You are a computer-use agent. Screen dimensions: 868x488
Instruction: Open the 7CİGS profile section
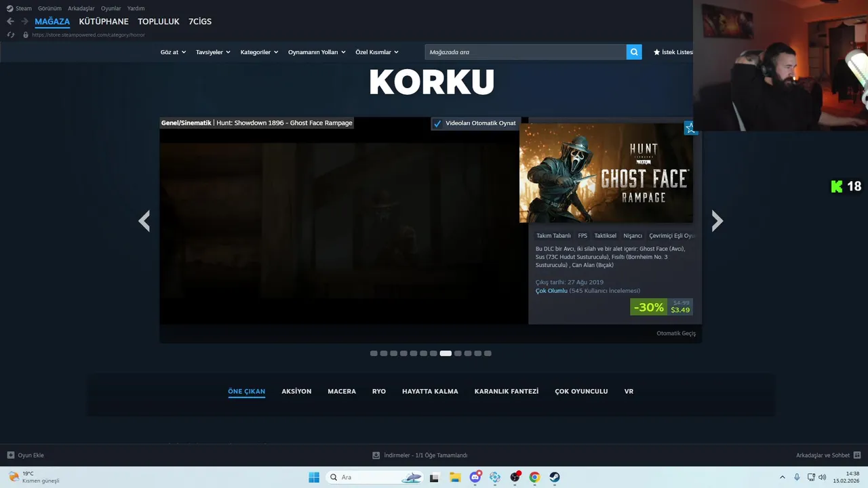coord(200,22)
